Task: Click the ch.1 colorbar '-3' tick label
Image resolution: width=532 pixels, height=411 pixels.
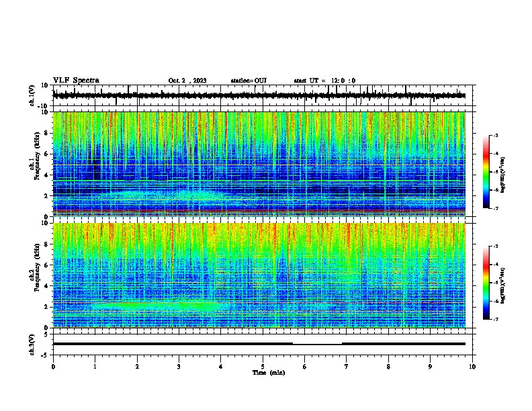Action: pos(495,135)
